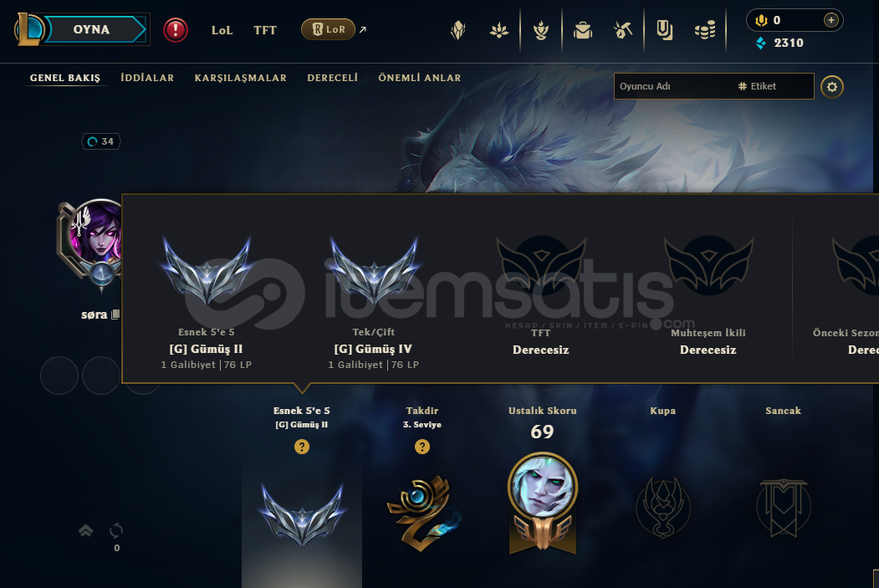
Task: Click the Esnek 5'e 5 question mark icon
Action: click(x=302, y=447)
